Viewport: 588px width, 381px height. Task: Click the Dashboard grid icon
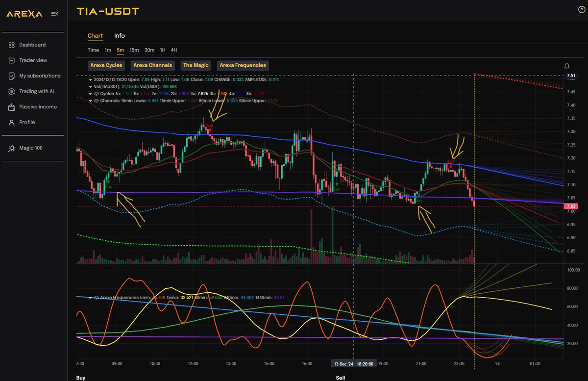pos(11,45)
